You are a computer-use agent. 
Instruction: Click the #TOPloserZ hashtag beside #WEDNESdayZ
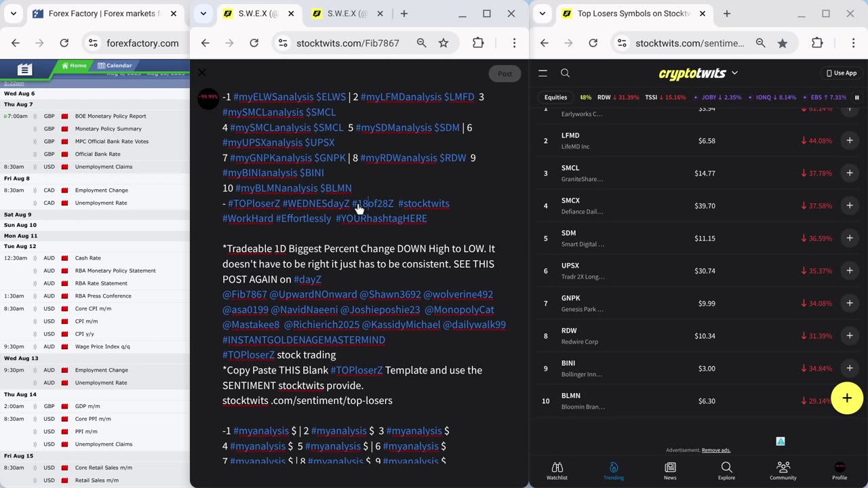coord(254,203)
